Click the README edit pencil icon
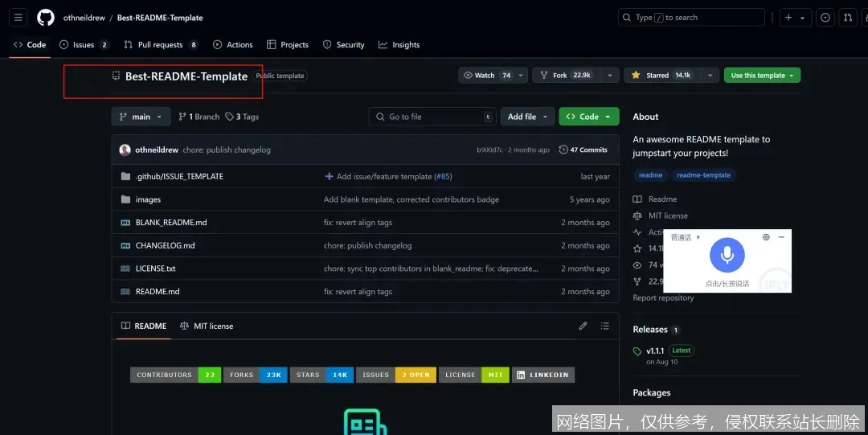This screenshot has width=868, height=435. 583,326
